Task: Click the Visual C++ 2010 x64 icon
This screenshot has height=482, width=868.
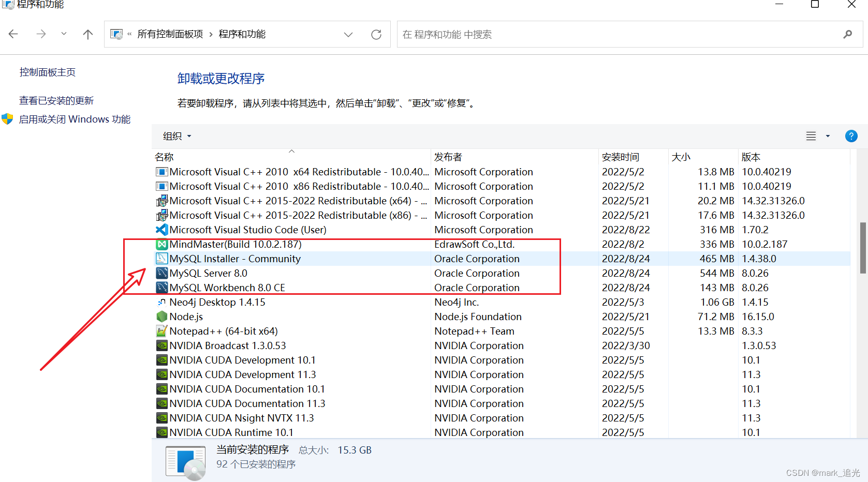Action: [162, 172]
